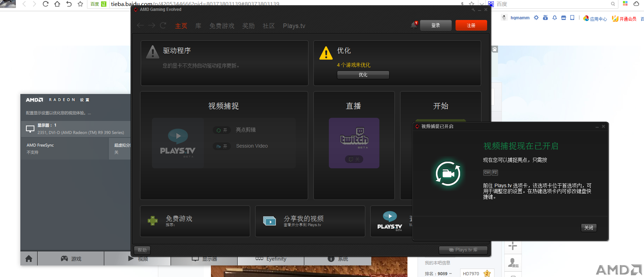Click the 4个游戏未优化 text

354,65
